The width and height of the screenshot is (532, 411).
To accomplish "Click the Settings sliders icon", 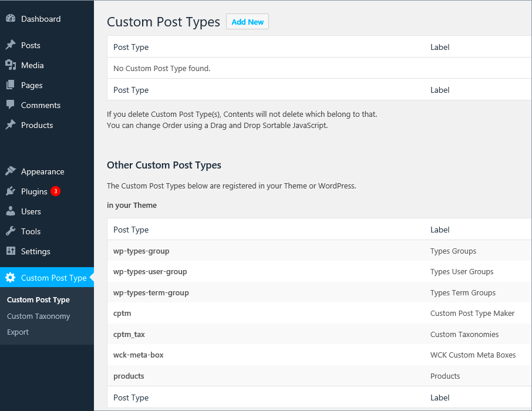I will pos(11,251).
